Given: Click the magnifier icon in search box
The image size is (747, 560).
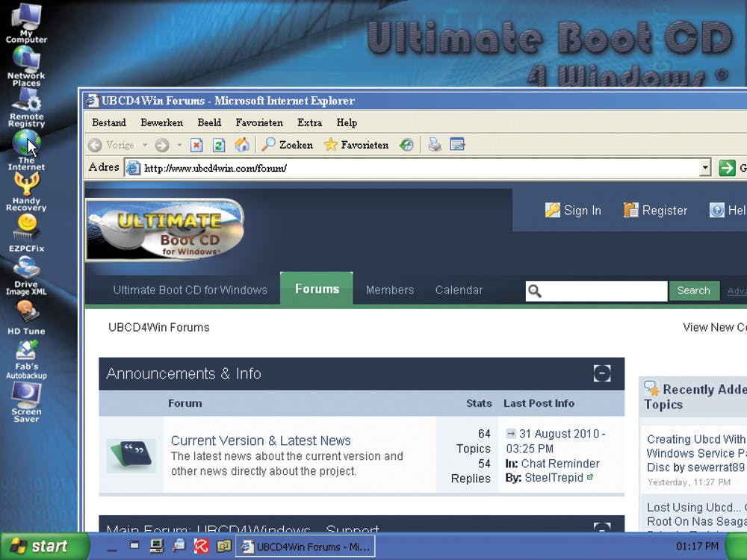Looking at the screenshot, I should click(535, 291).
